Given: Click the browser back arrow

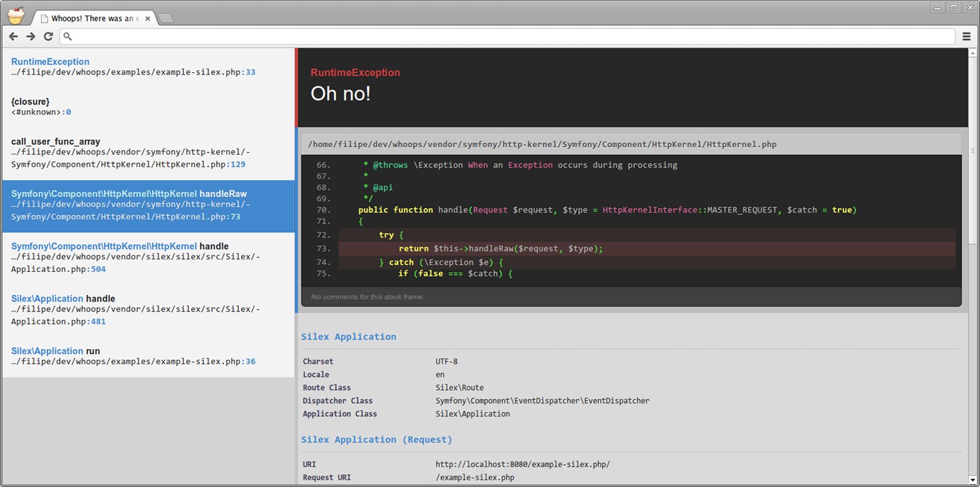Looking at the screenshot, I should pyautogui.click(x=13, y=36).
